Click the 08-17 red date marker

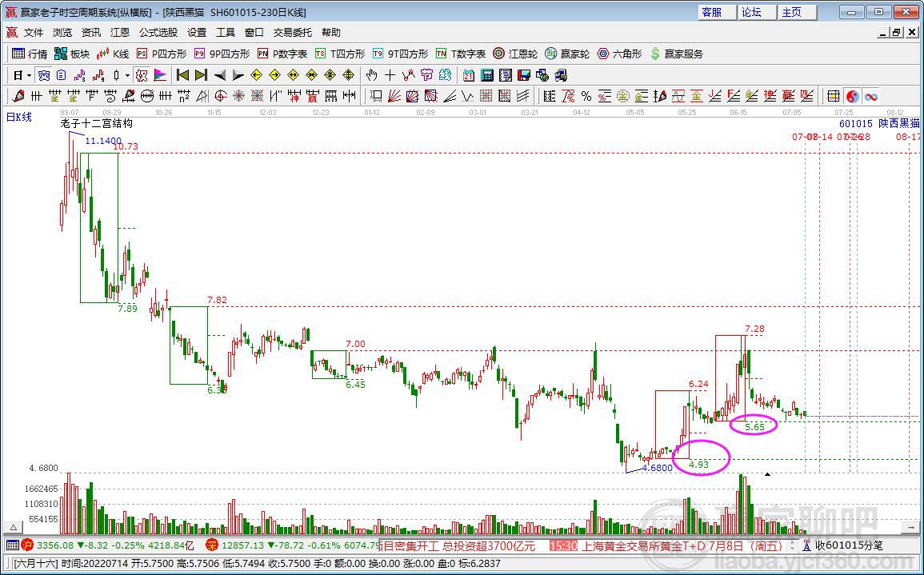(x=908, y=137)
